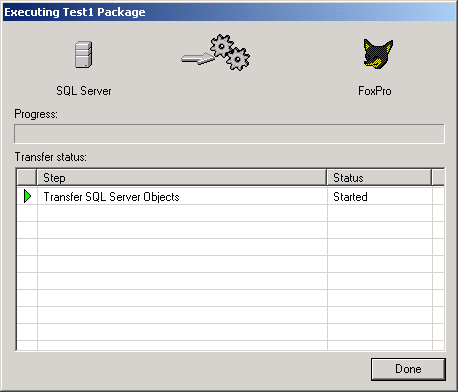This screenshot has height=392, width=458.
Task: Click the empty Progress bar
Action: click(229, 134)
